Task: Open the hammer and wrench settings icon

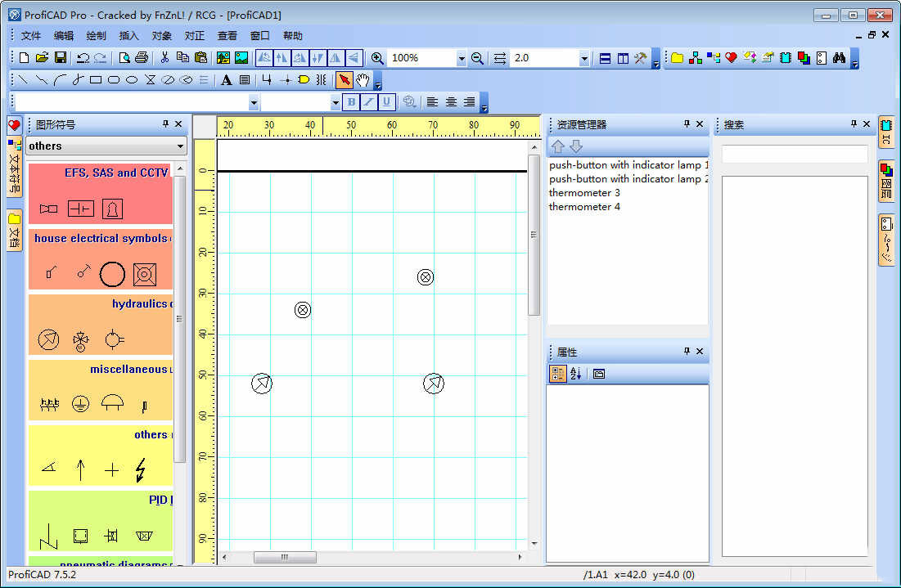Action: [641, 58]
